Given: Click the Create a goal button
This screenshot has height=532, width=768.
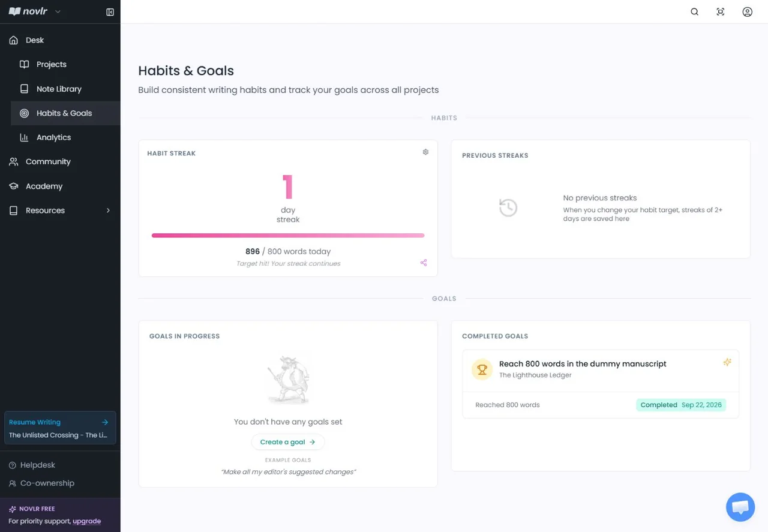Looking at the screenshot, I should click(288, 442).
